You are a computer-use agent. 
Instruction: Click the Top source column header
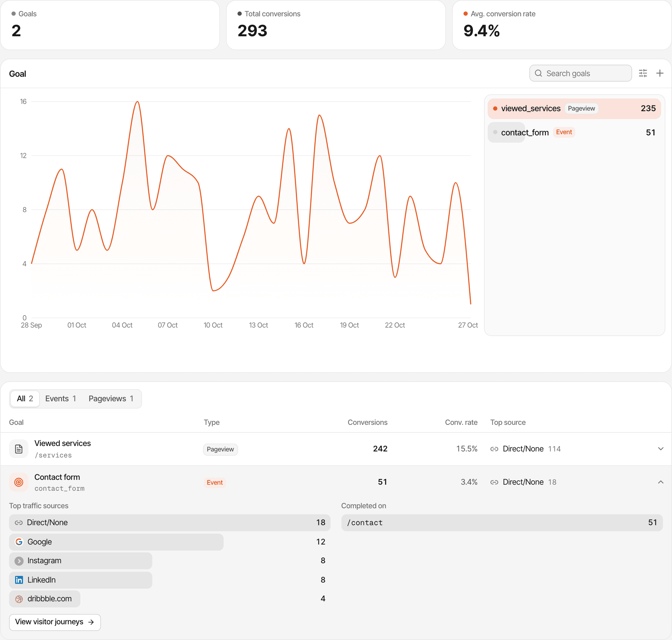(x=508, y=422)
